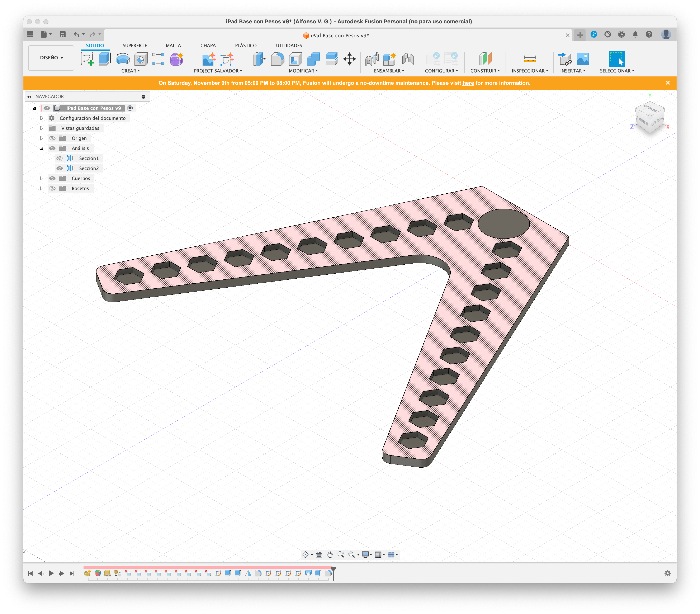
Task: Toggle visibility of iPad Base con Pesos v9
Action: pyautogui.click(x=47, y=108)
